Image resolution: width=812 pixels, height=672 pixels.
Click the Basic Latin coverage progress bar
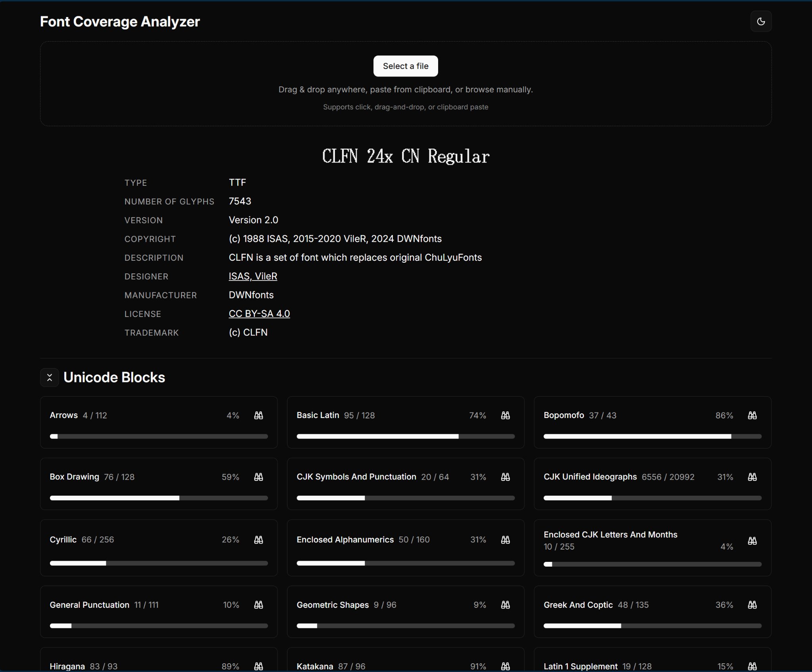click(405, 436)
